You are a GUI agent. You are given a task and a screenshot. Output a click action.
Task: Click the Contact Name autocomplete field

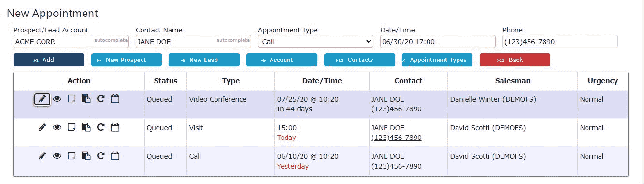[x=193, y=42]
